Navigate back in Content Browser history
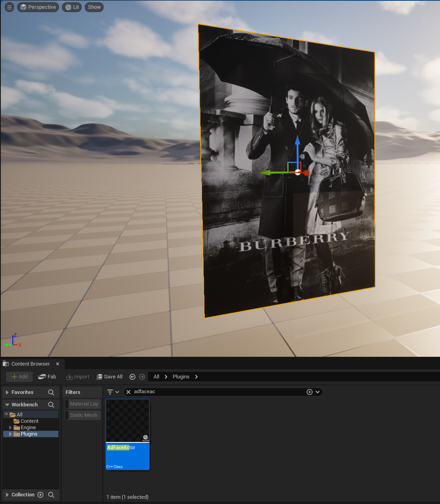The width and height of the screenshot is (440, 504). [x=132, y=377]
